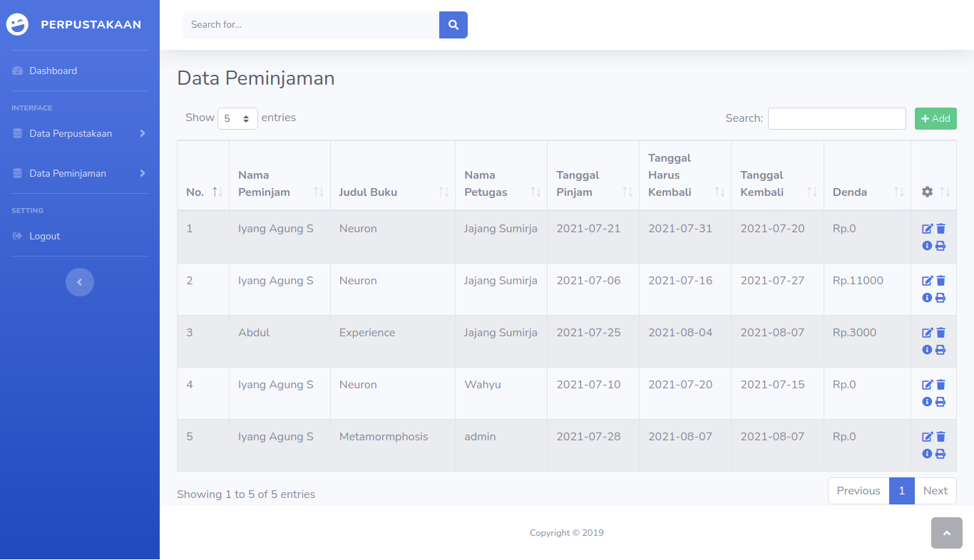
Task: Print the row 2 Rp.11000 record
Action: coord(940,298)
